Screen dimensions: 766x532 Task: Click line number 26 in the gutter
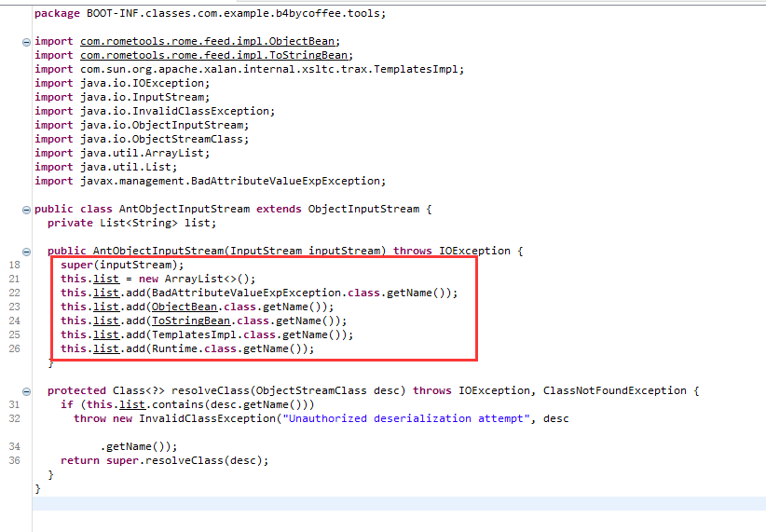[x=15, y=348]
